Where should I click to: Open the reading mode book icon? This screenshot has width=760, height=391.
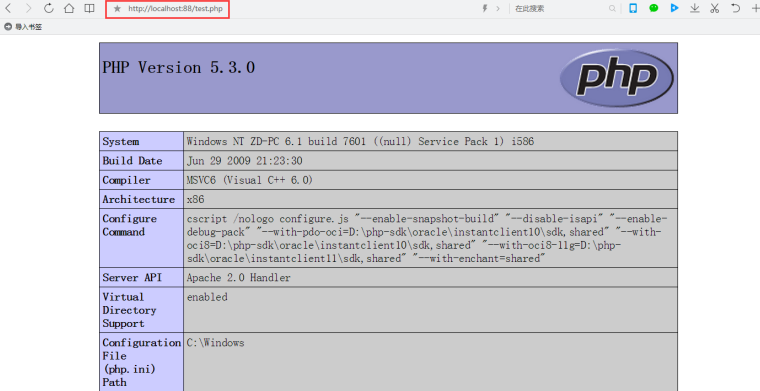[x=89, y=8]
